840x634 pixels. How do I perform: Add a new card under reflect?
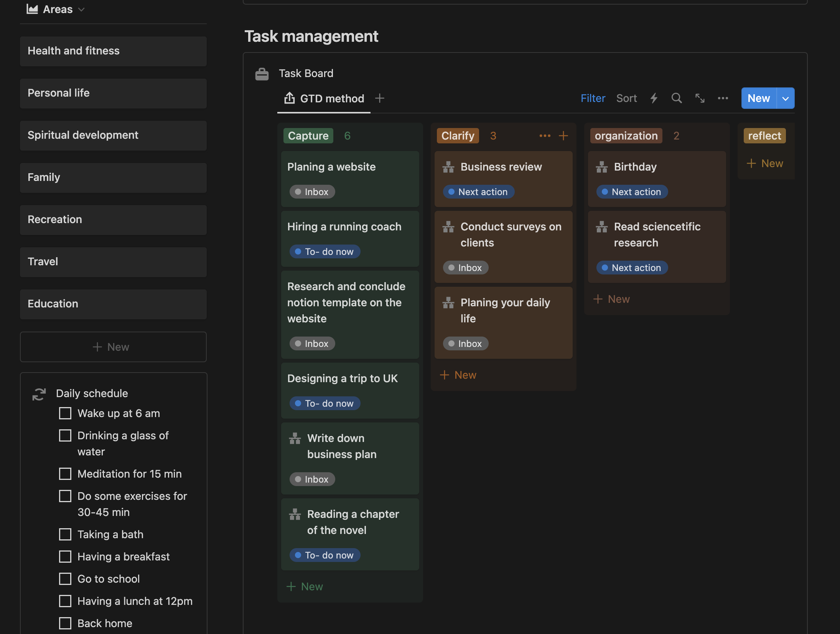click(x=765, y=163)
